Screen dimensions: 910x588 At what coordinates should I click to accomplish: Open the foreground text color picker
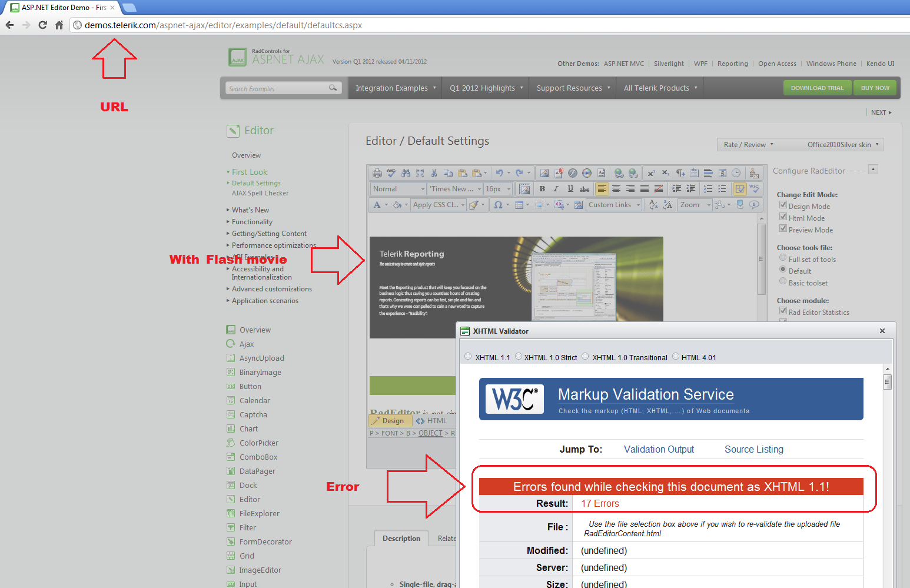click(x=377, y=205)
